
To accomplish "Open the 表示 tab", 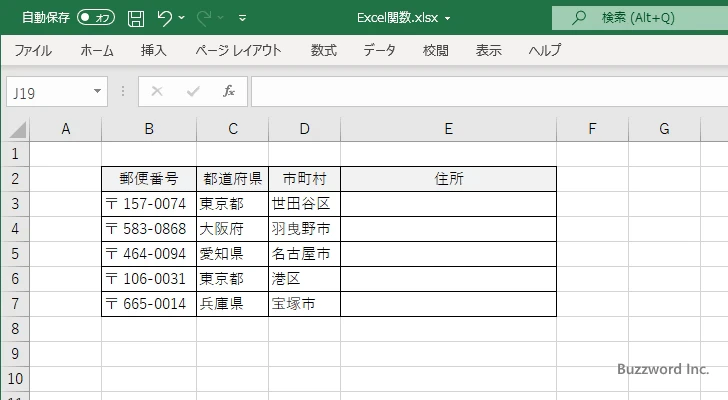I will 488,50.
